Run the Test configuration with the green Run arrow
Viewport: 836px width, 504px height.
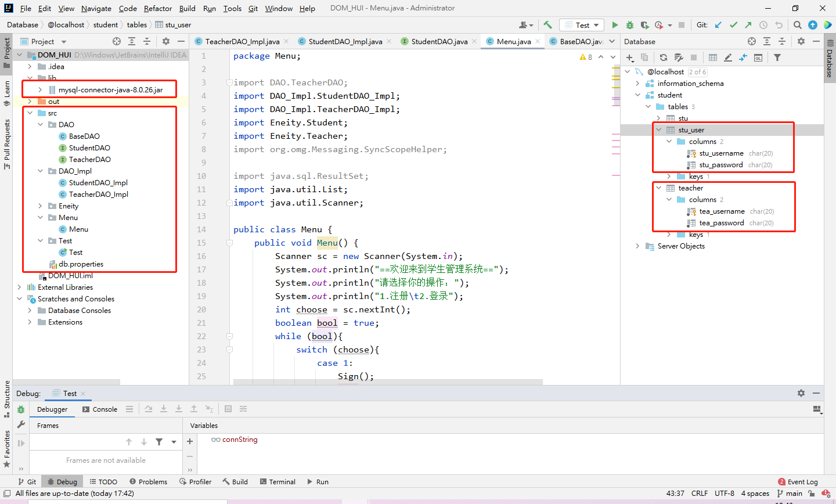click(616, 24)
